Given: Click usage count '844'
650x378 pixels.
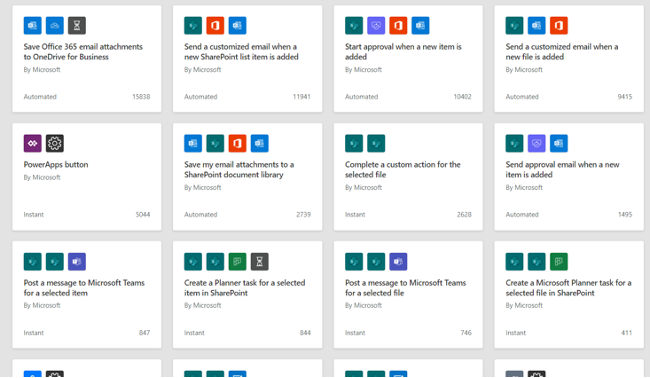Looking at the screenshot, I should 305,333.
